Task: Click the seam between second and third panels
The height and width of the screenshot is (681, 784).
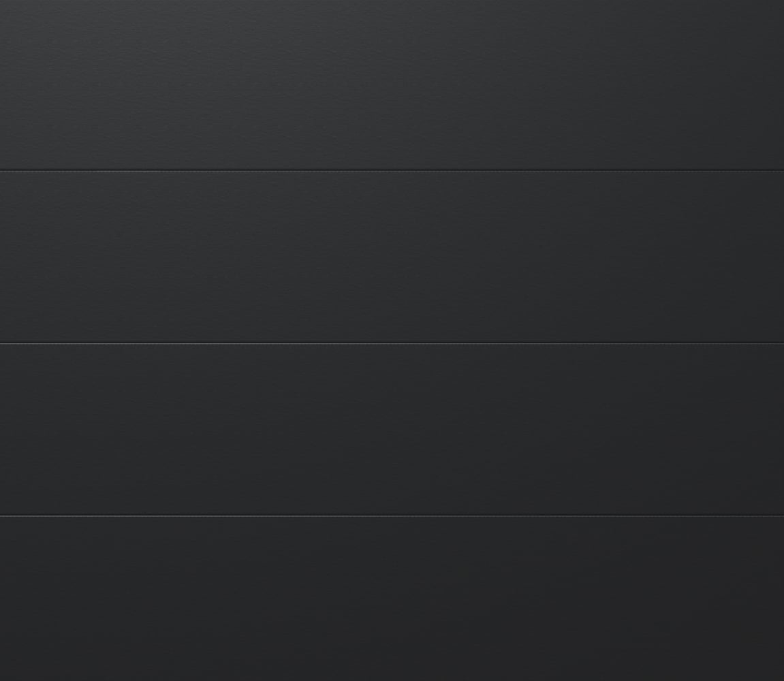Action: 392,343
